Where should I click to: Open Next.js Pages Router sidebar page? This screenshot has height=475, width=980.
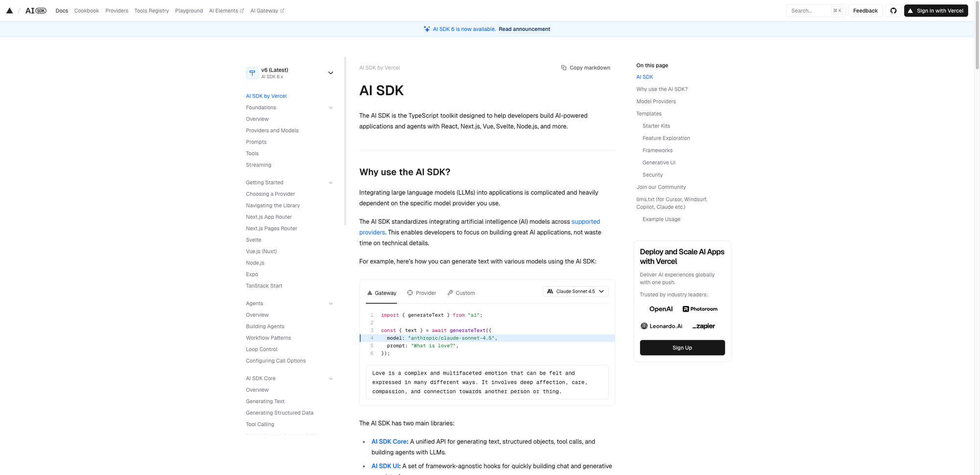[271, 229]
